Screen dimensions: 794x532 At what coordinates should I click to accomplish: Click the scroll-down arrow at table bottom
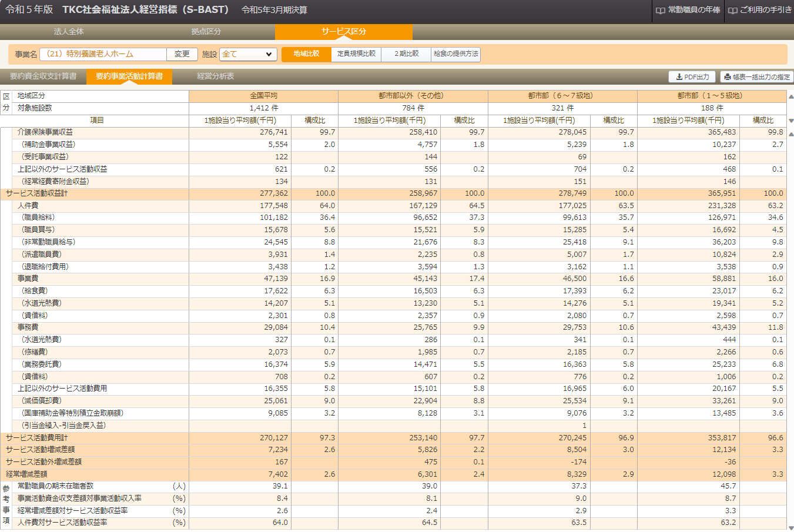click(x=790, y=527)
